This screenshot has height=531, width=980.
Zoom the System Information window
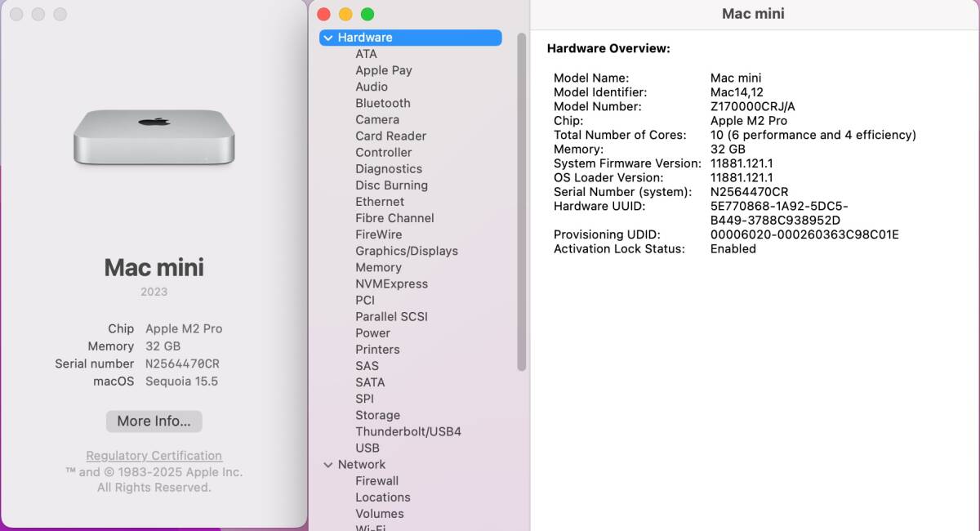(367, 14)
